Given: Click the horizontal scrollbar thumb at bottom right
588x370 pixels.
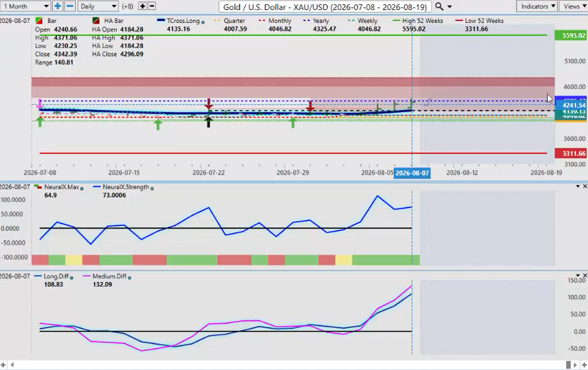Looking at the screenshot, I should 568,365.
